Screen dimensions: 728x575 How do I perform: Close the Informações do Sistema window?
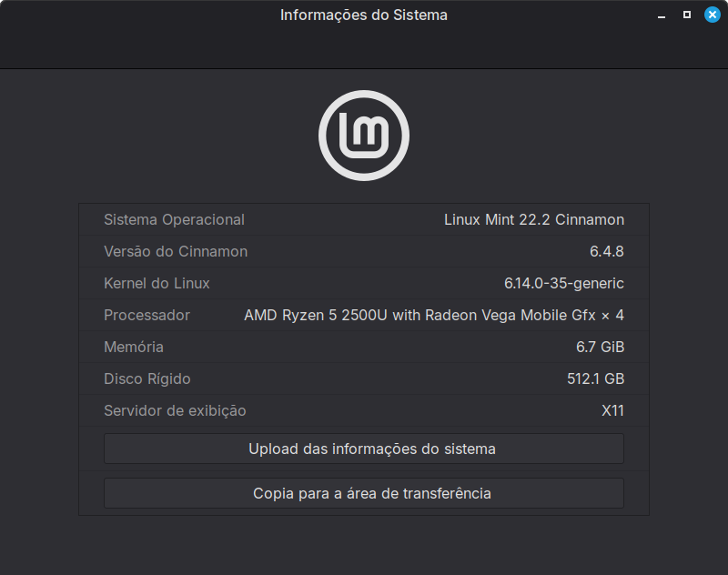(712, 15)
